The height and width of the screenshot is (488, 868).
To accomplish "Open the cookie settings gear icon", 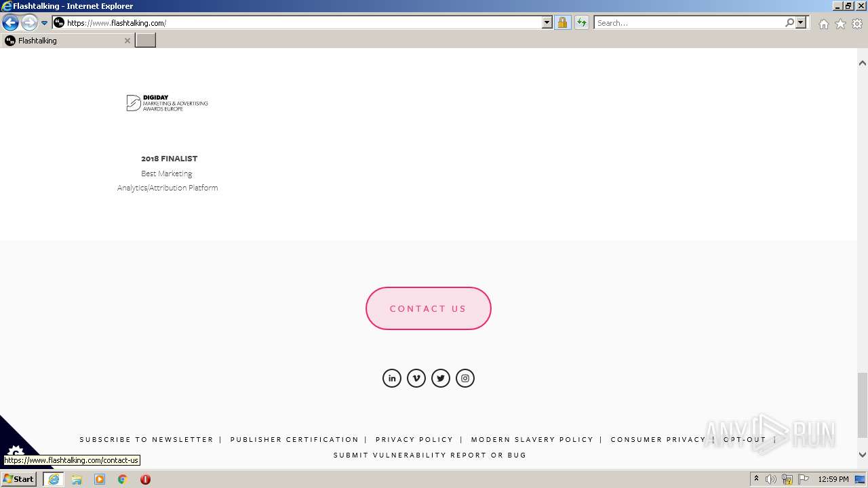I will [x=15, y=451].
